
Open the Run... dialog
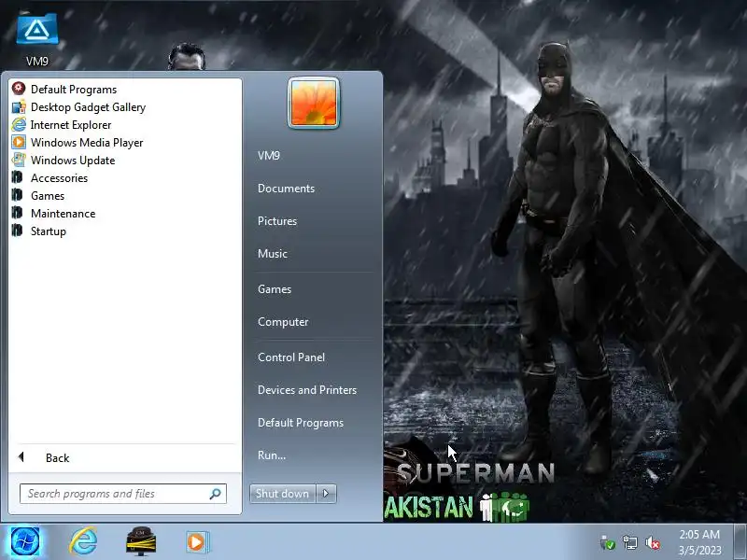click(272, 455)
